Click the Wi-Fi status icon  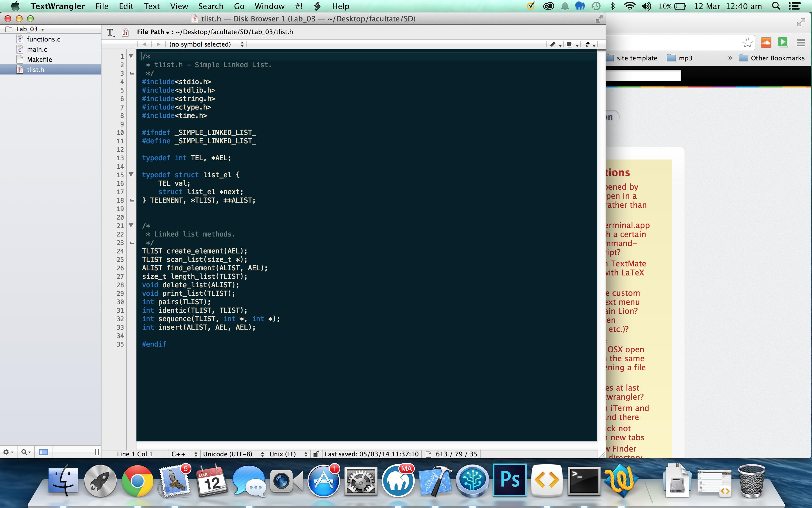[x=630, y=6]
